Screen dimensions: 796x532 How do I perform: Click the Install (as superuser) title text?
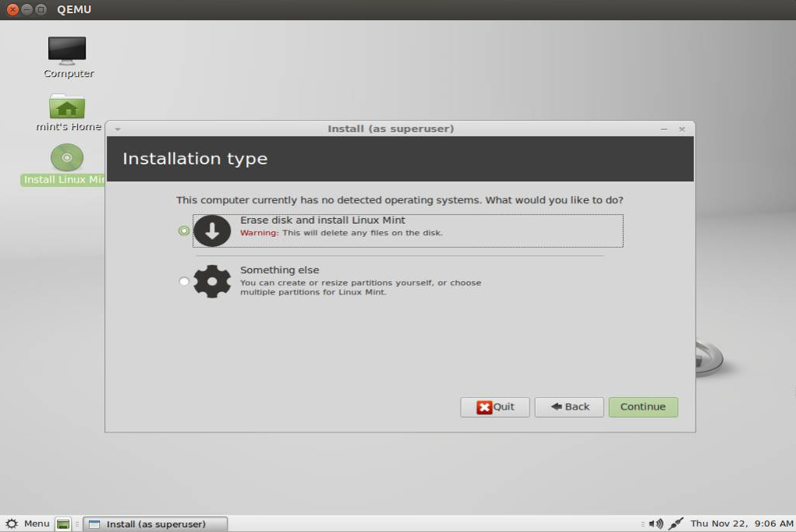pos(391,129)
